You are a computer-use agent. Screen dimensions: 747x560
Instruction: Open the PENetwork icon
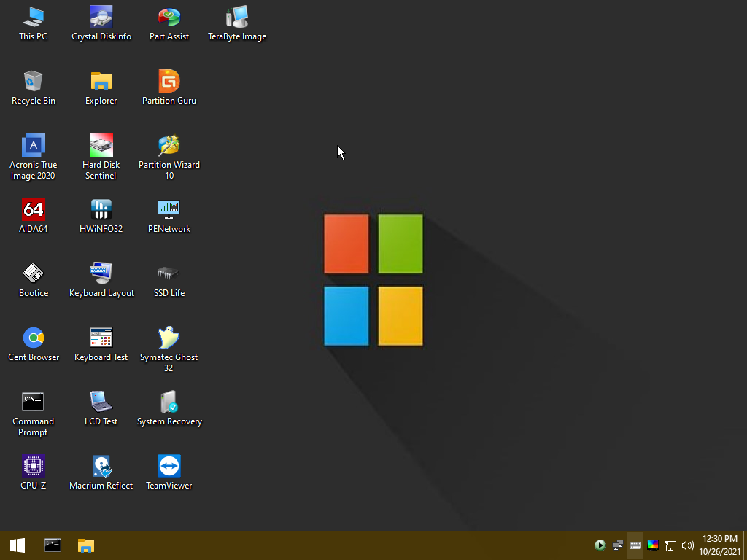point(169,216)
